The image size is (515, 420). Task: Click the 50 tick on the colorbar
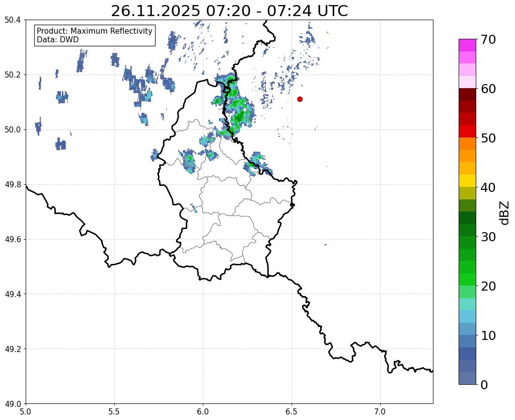(488, 138)
